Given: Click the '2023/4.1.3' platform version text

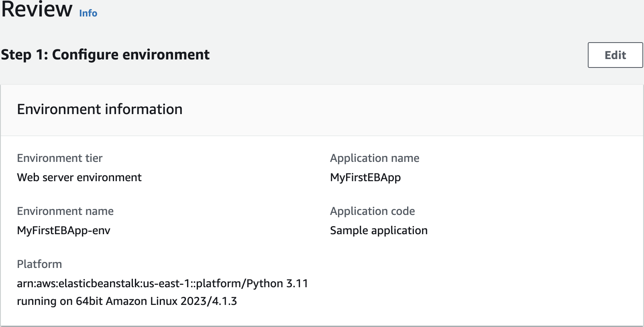Looking at the screenshot, I should (x=209, y=301).
